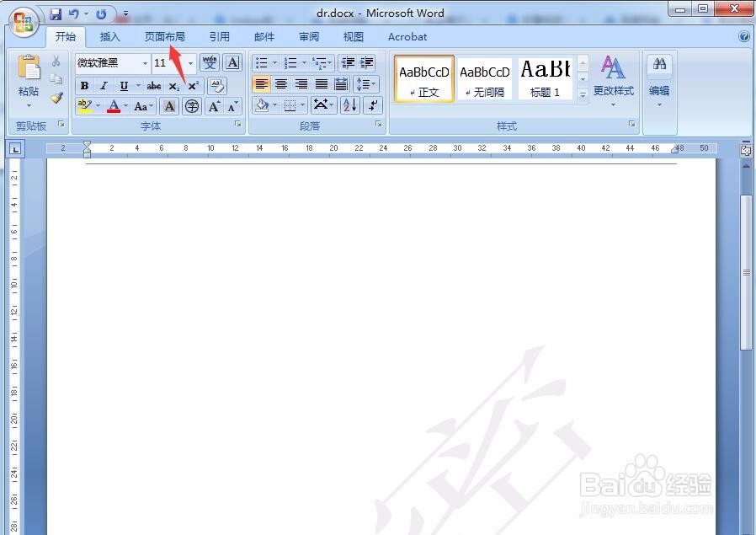Open the Paste options arrow
Image resolution: width=756 pixels, height=535 pixels.
coord(29,105)
